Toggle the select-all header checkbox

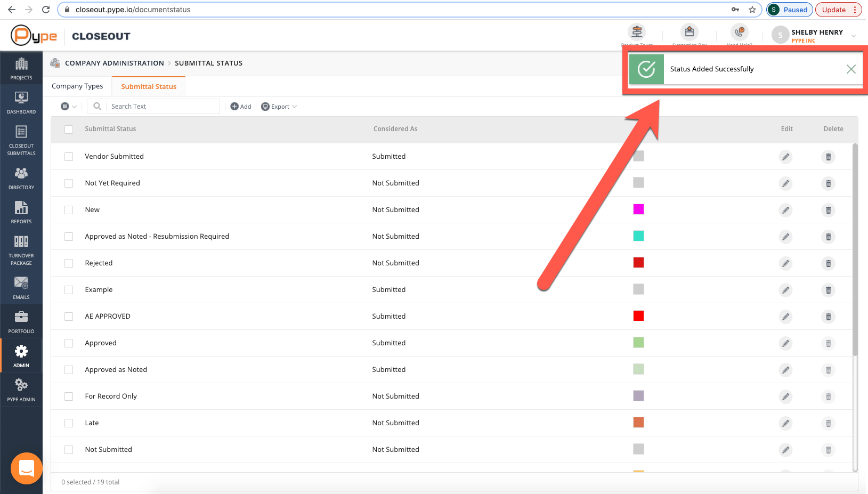point(69,129)
